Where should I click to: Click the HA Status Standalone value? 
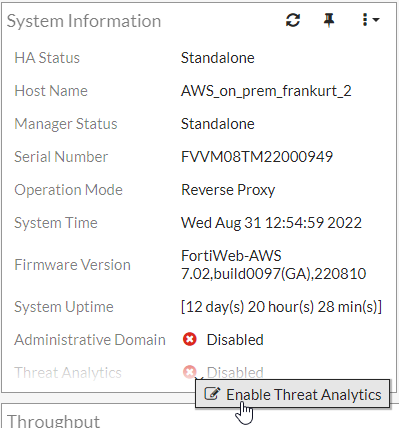[218, 58]
